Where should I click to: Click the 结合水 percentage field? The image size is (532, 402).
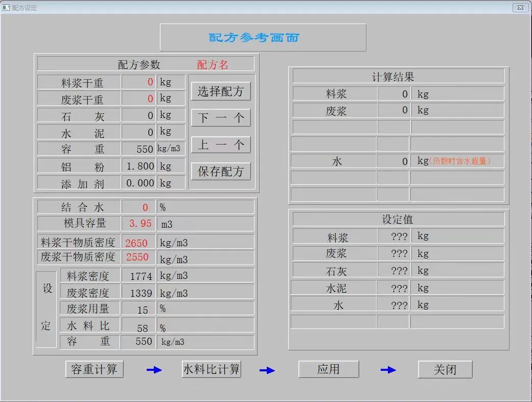tap(138, 207)
